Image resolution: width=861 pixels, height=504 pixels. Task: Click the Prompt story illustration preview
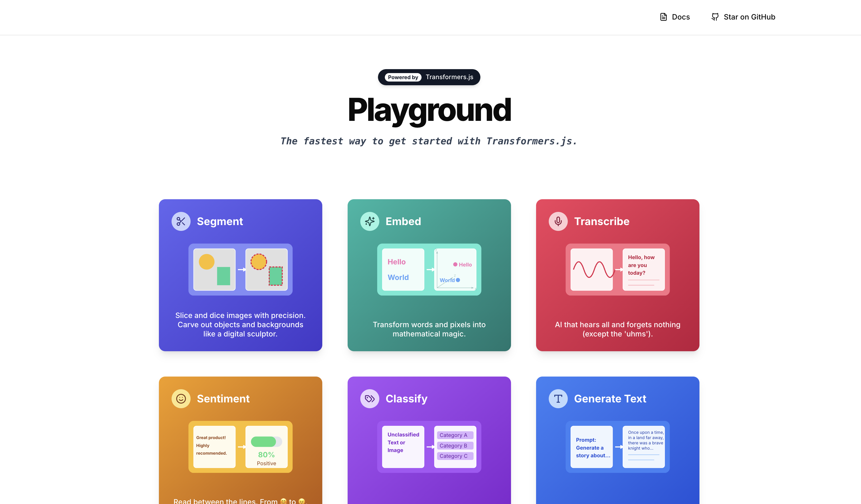click(x=592, y=447)
